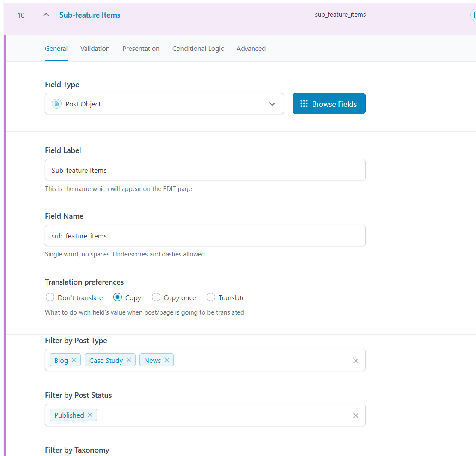Switch to the Validation tab
Screen dimensions: 476x456
[x=95, y=49]
